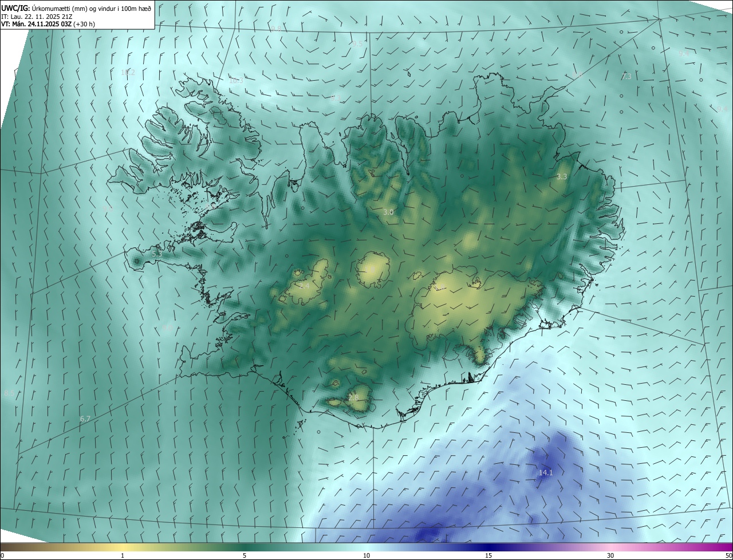Click the 3.3 value label in east Iceland
This screenshot has height=560, width=733.
click(x=562, y=177)
